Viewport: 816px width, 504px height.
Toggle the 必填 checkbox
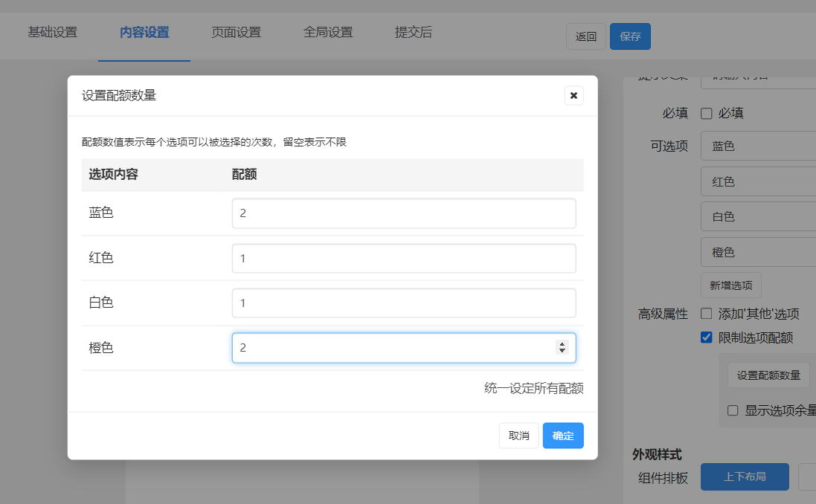click(707, 114)
